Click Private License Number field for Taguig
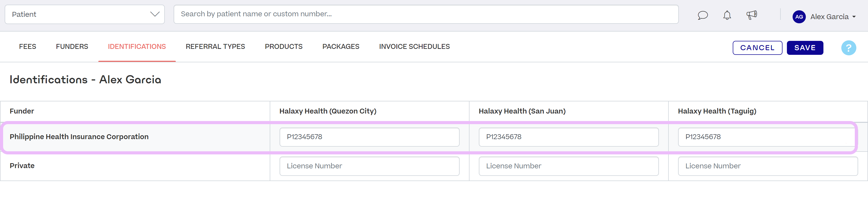868x210 pixels. [767, 166]
